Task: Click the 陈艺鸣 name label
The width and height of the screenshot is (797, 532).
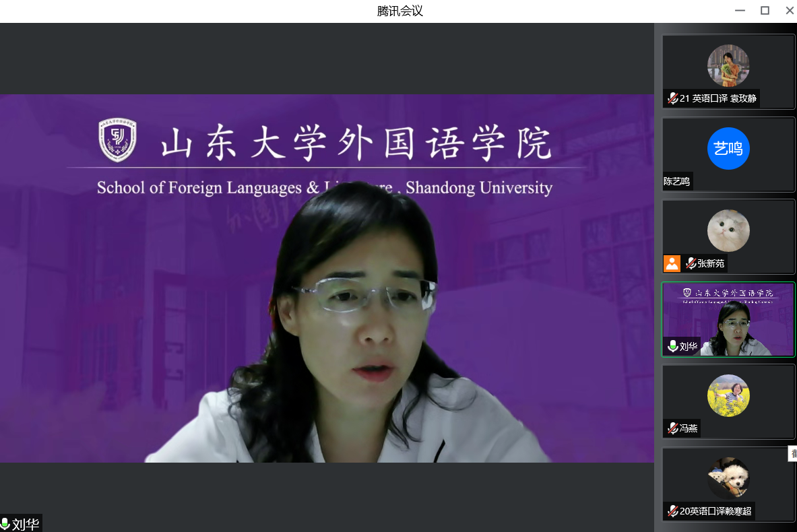Action: tap(677, 181)
